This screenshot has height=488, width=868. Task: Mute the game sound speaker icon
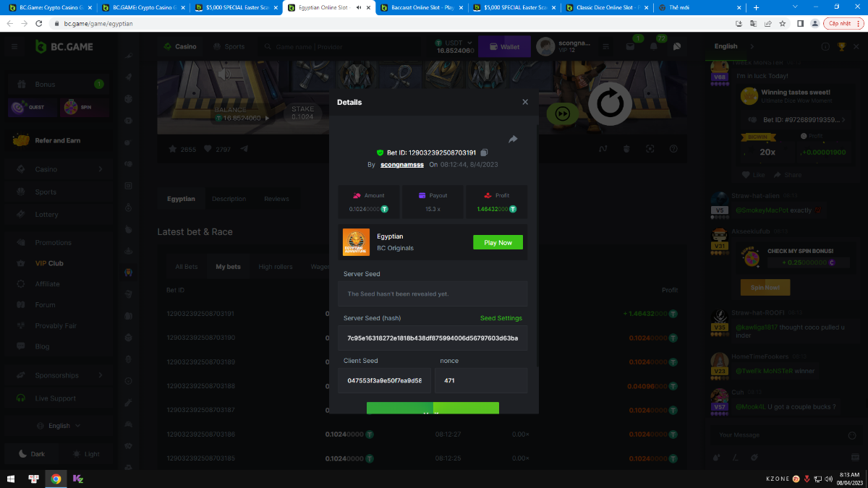click(224, 73)
